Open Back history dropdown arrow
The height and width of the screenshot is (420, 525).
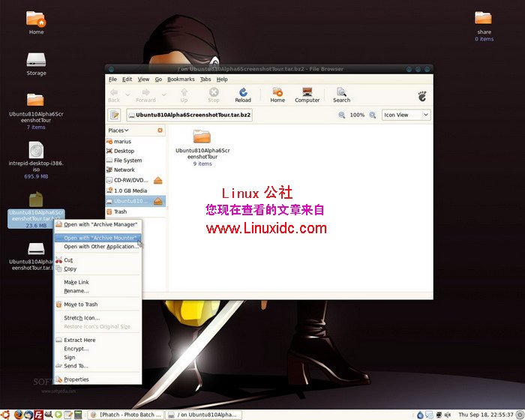click(127, 95)
